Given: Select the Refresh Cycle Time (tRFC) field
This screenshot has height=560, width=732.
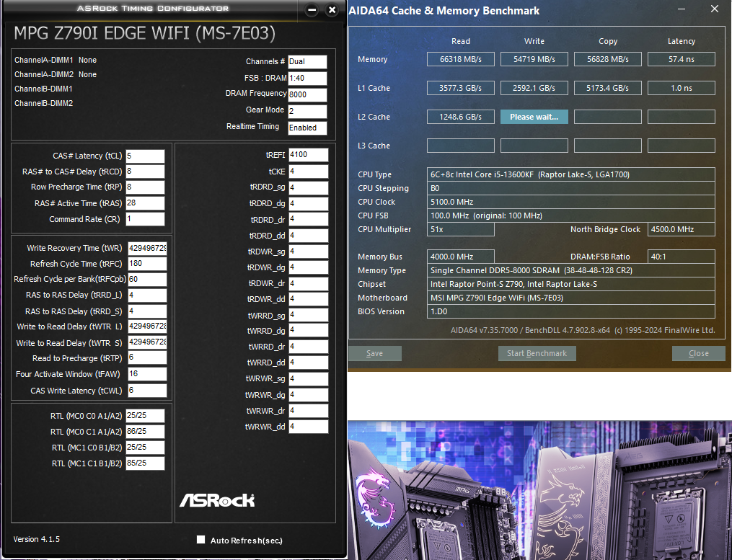Looking at the screenshot, I should [x=148, y=264].
